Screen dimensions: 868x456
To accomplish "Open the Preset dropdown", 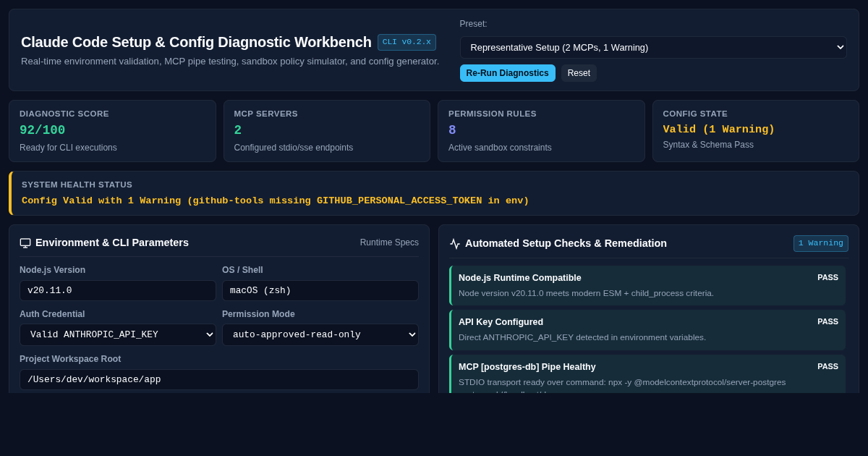I will coord(653,47).
